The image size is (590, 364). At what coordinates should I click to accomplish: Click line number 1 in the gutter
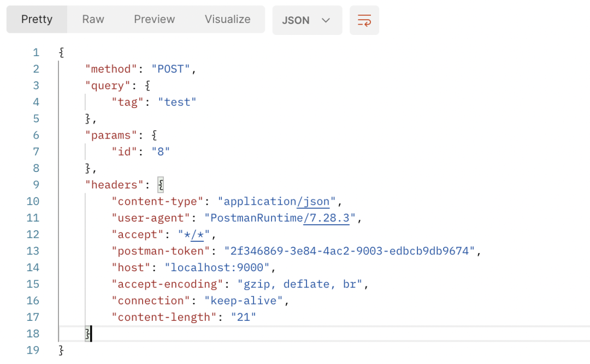coord(36,52)
